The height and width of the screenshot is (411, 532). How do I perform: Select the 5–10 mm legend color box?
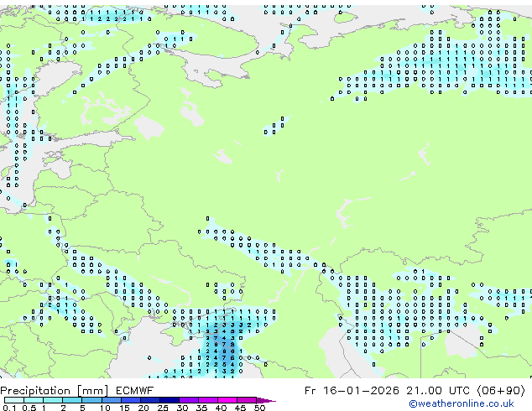click(x=92, y=400)
